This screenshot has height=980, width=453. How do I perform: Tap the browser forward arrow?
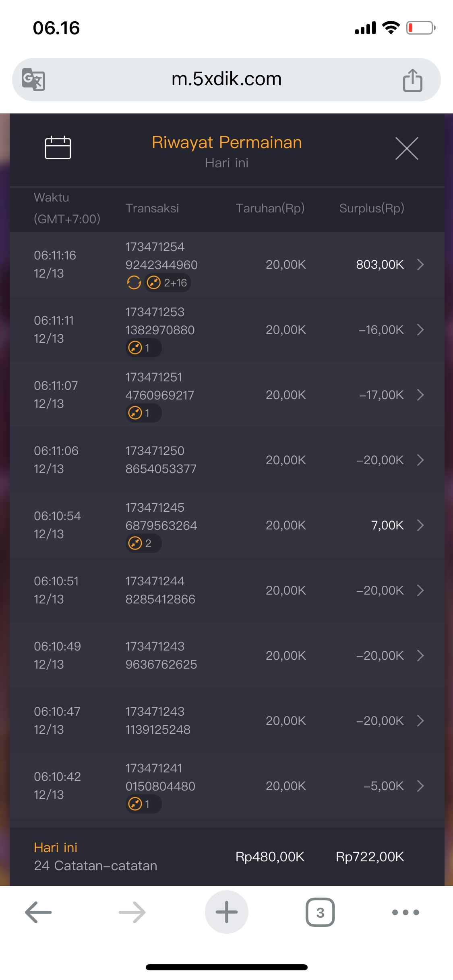tap(132, 912)
